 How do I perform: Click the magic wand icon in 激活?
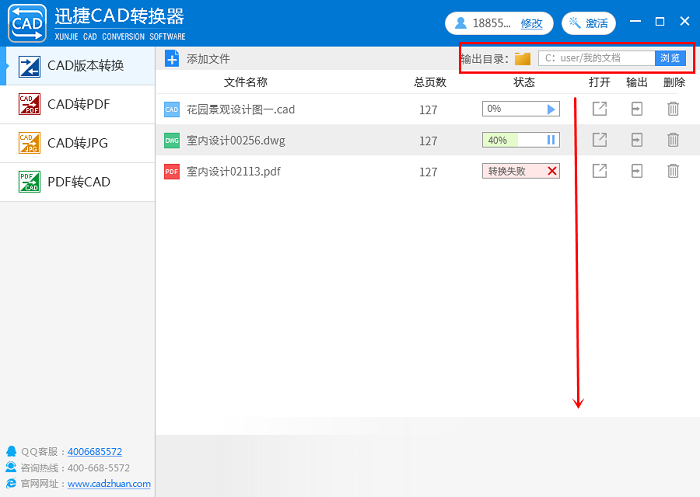point(575,22)
